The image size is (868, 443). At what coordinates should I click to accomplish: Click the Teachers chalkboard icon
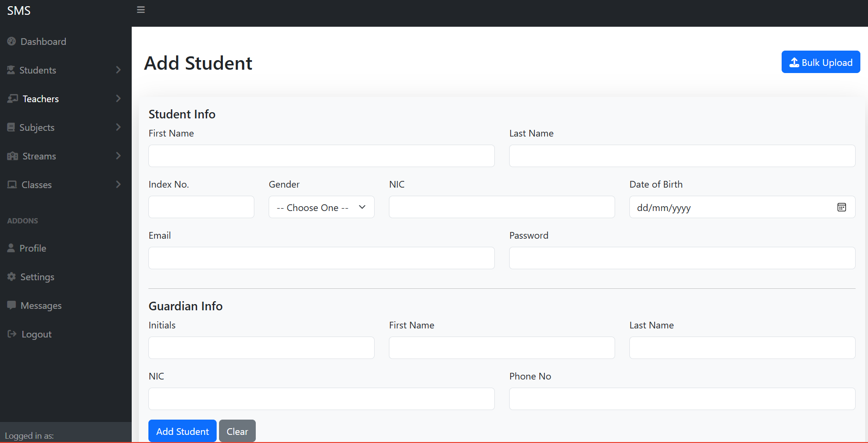(x=12, y=98)
